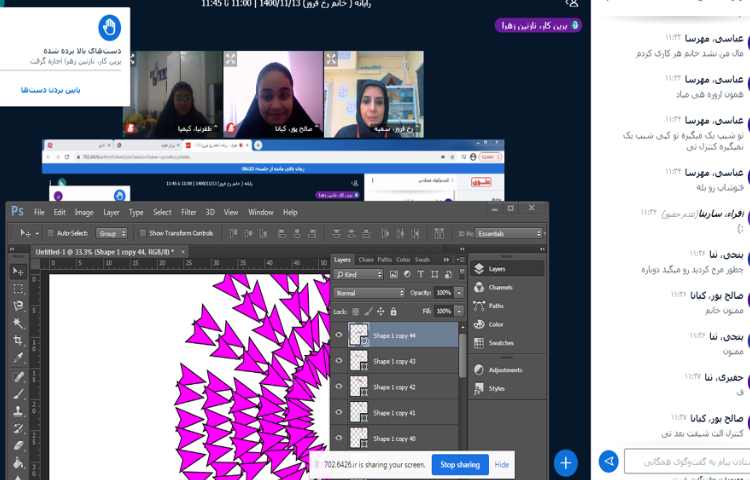The image size is (750, 480).
Task: Click Hide on the screen-sharing bar
Action: point(501,465)
